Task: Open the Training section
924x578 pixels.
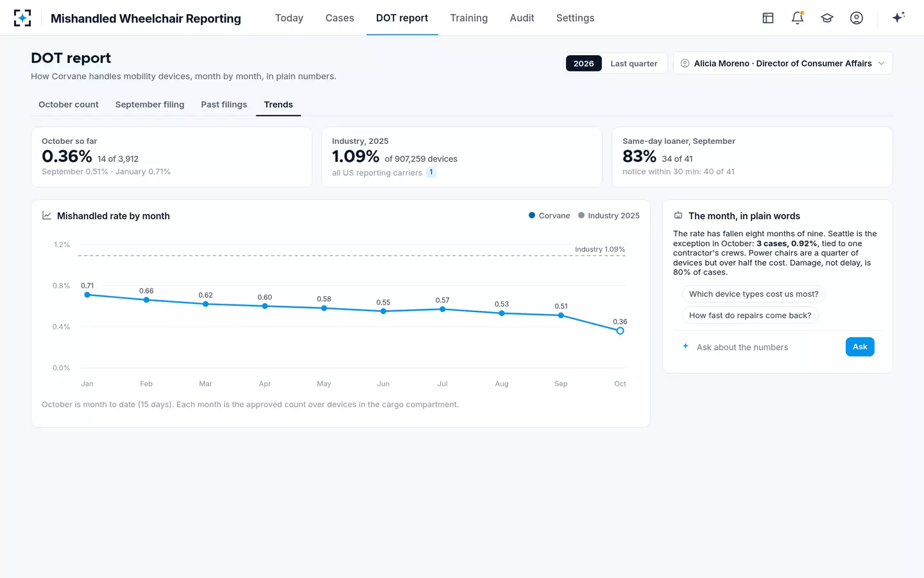Action: [x=469, y=18]
